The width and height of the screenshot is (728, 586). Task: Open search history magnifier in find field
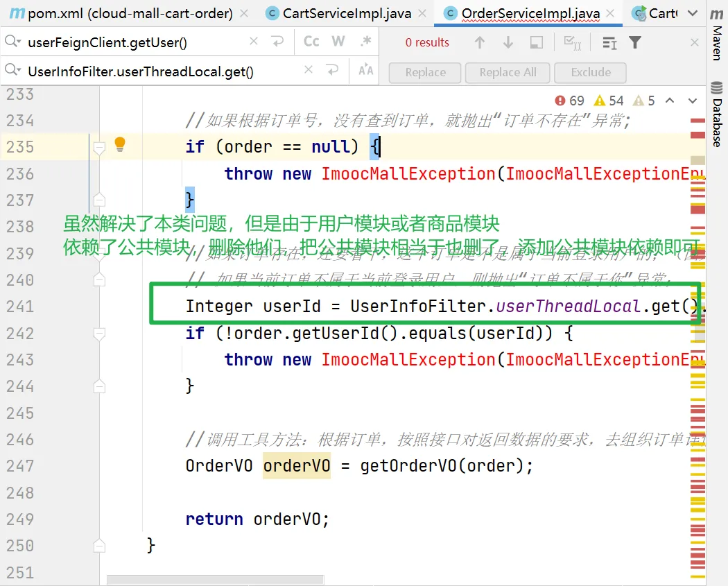12,42
